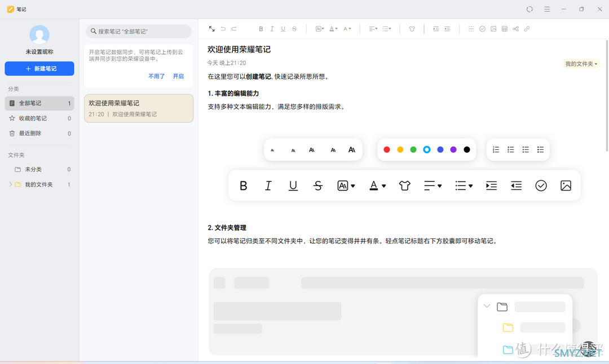Click the link icon in top toolbar
Screen dimensions: 609x364
tap(527, 29)
